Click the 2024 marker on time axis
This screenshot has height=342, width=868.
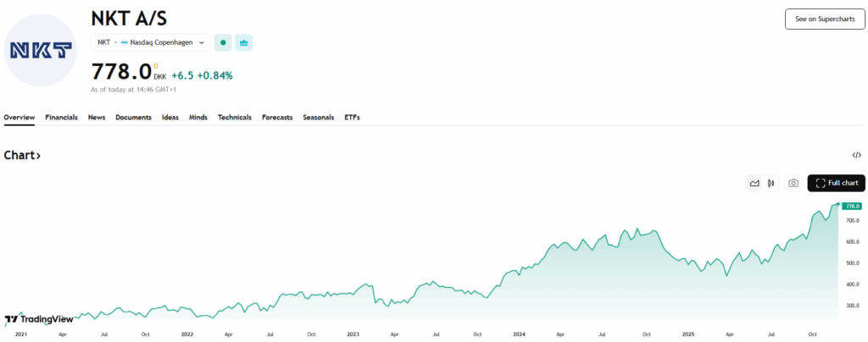[520, 334]
